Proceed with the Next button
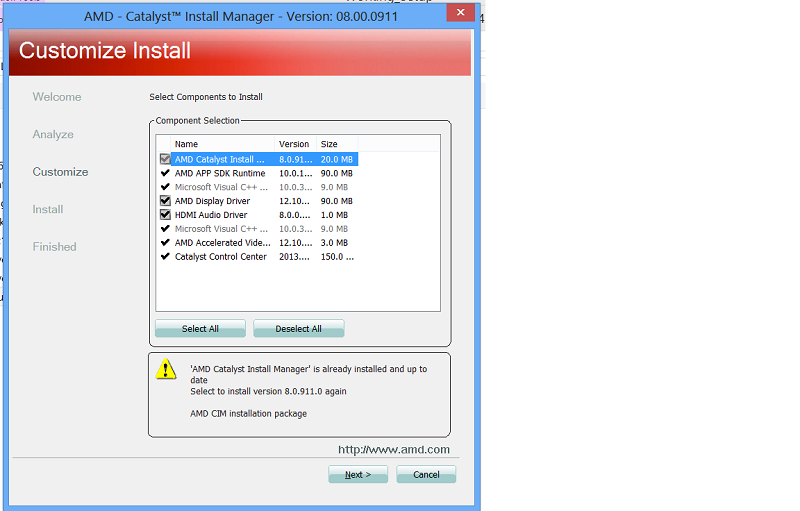 [x=358, y=474]
